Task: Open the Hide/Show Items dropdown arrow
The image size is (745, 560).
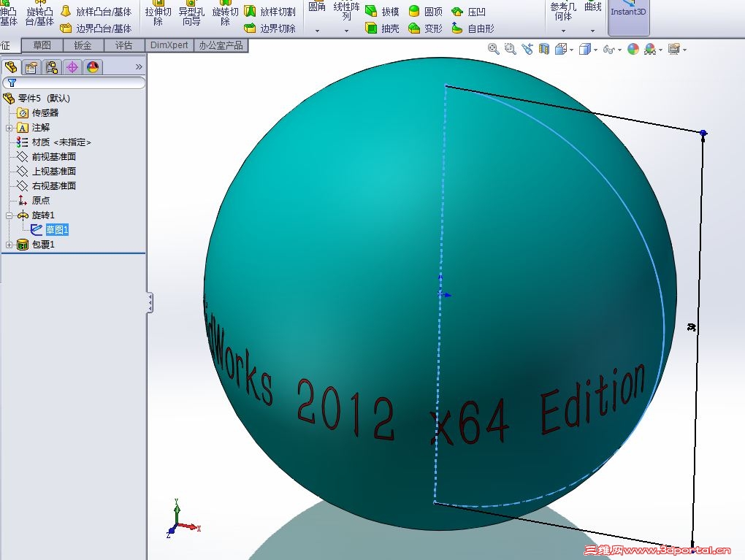Action: coord(619,50)
